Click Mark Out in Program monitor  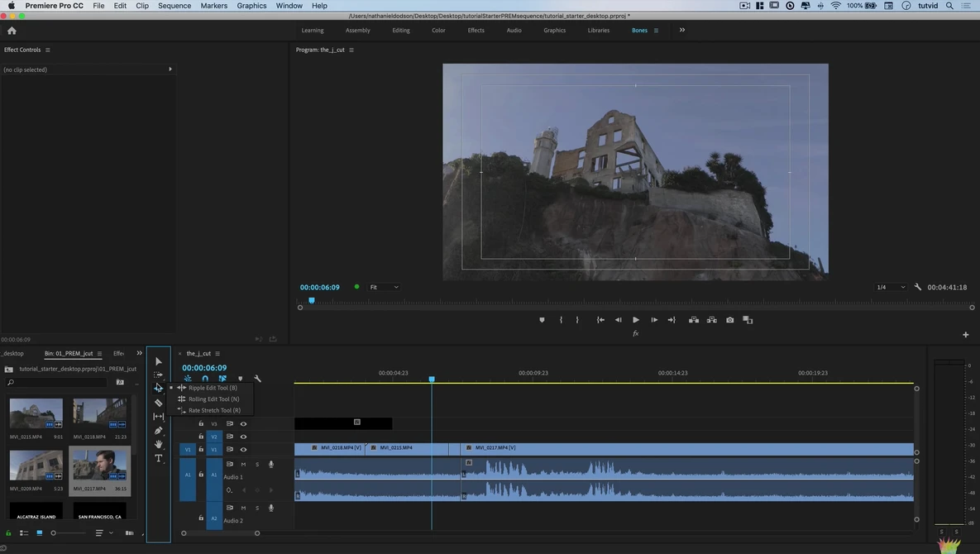(577, 320)
